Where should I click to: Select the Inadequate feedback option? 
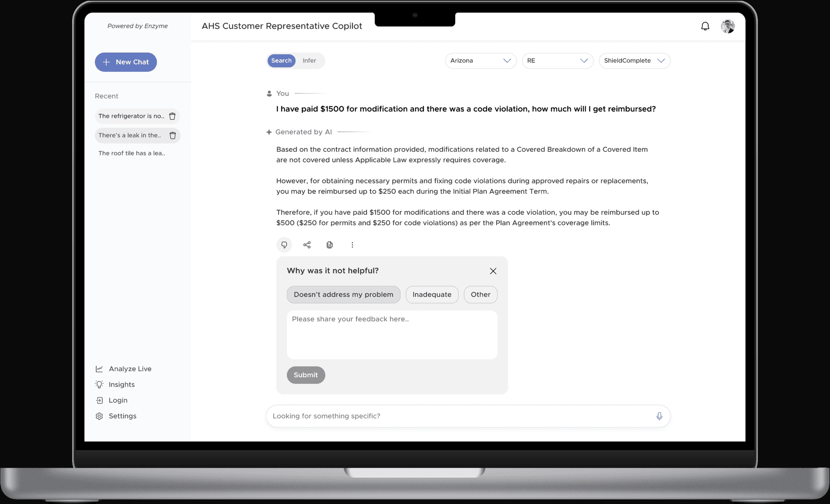[x=432, y=295]
